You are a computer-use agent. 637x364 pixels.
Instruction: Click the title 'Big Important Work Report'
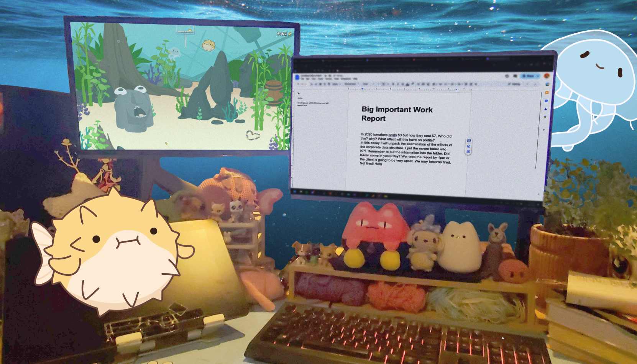[x=397, y=114]
